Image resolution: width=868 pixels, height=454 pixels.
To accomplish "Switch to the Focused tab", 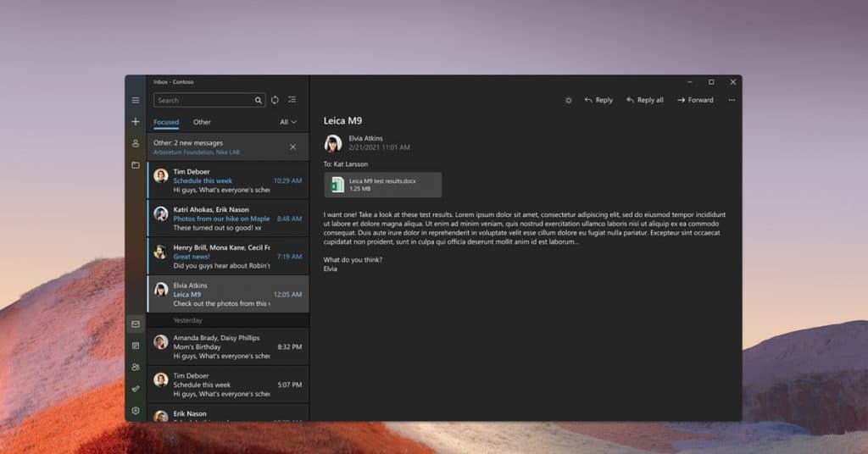I will click(166, 122).
